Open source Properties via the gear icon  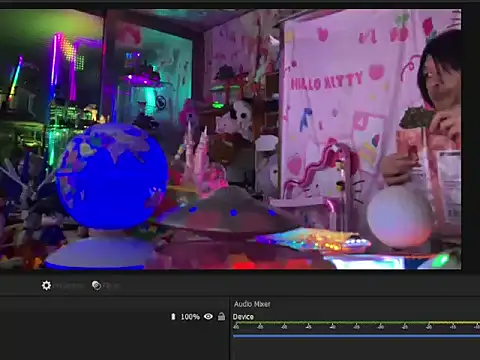click(46, 286)
